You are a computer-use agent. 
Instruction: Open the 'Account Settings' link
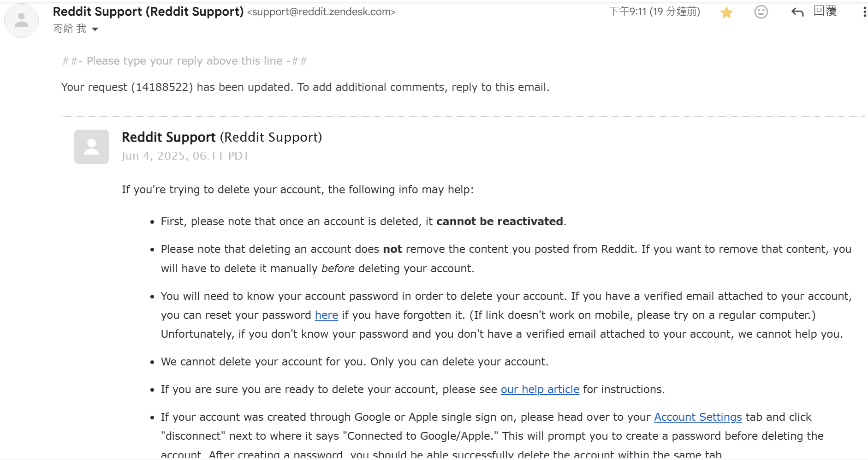pyautogui.click(x=698, y=417)
